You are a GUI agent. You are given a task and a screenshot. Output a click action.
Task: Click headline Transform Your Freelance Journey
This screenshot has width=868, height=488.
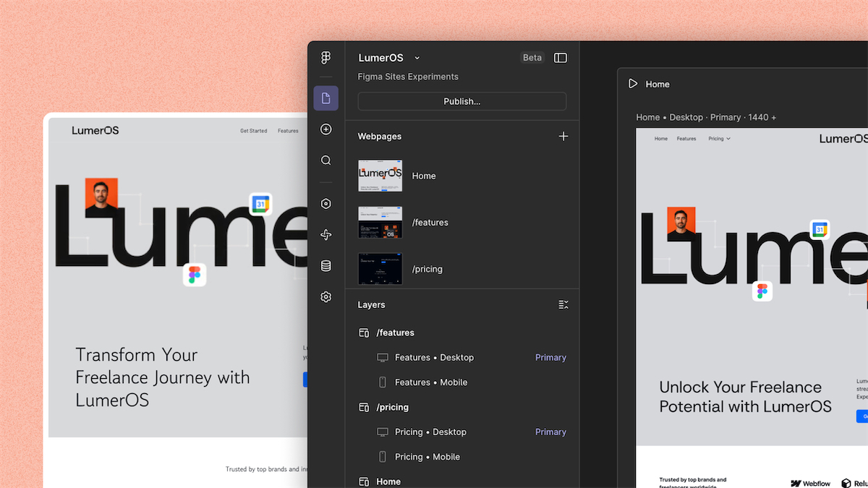(163, 377)
